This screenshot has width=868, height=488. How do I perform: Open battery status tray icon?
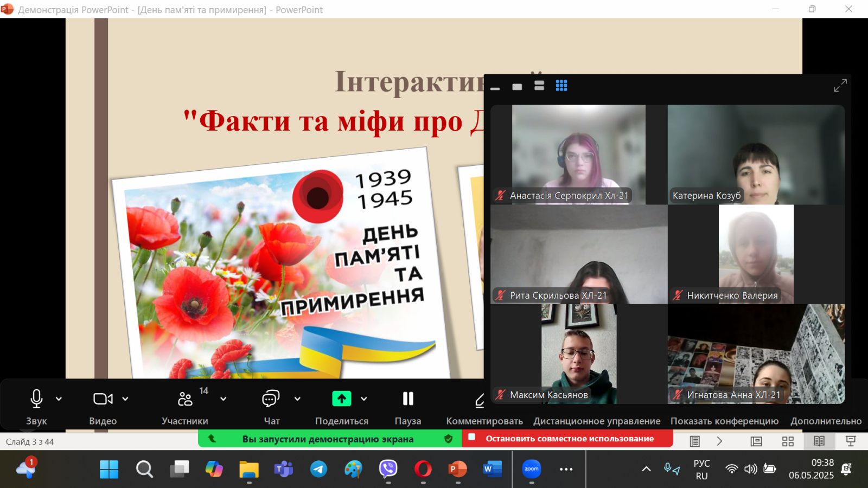point(769,469)
